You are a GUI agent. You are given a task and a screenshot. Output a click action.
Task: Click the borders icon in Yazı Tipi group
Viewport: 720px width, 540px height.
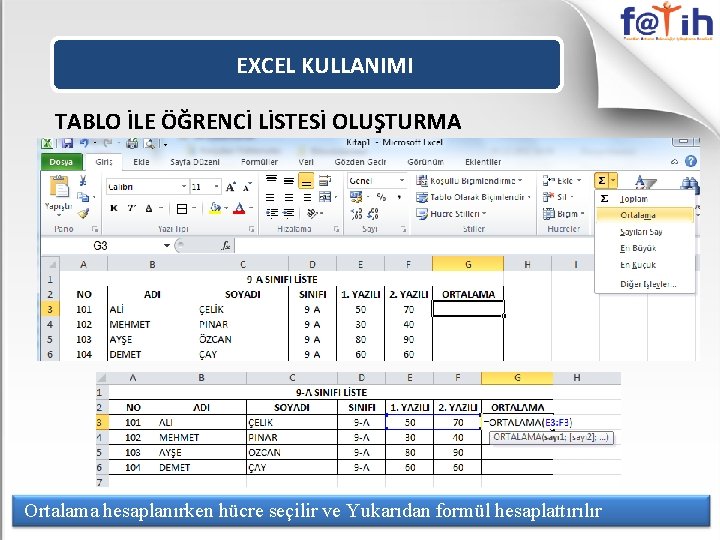[182, 209]
